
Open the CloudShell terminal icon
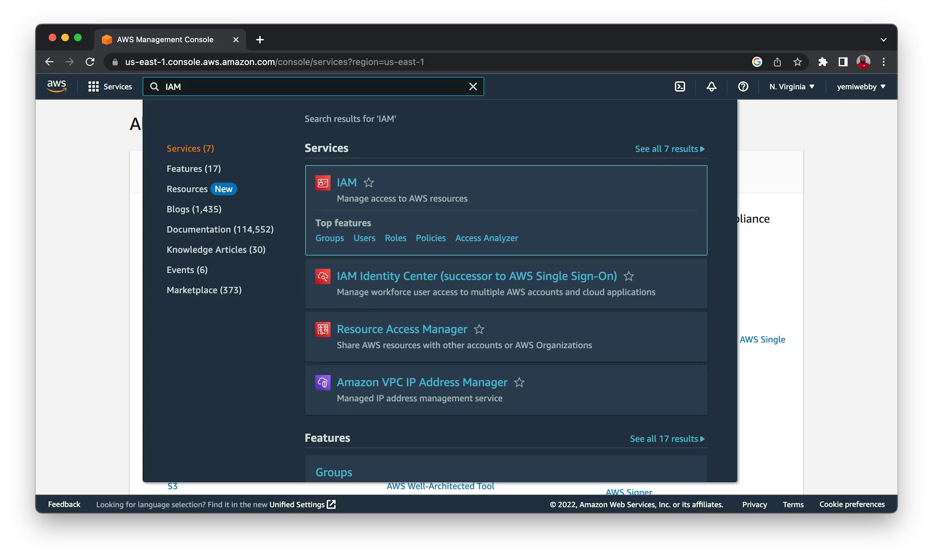click(680, 87)
